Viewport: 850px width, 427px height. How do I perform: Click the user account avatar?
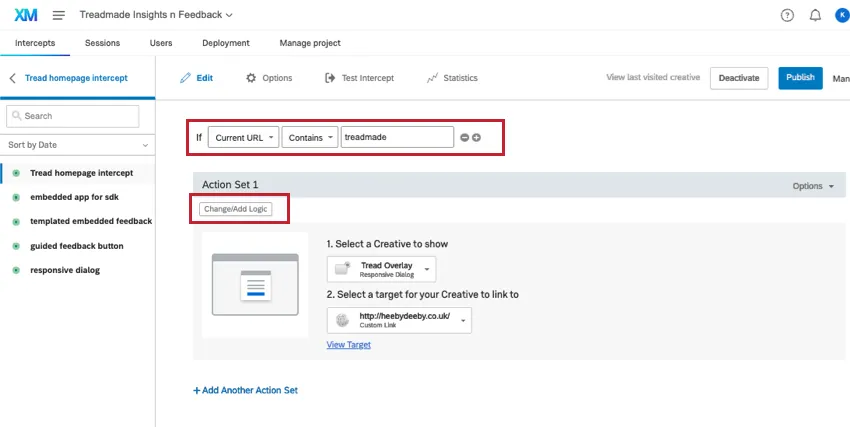[840, 15]
